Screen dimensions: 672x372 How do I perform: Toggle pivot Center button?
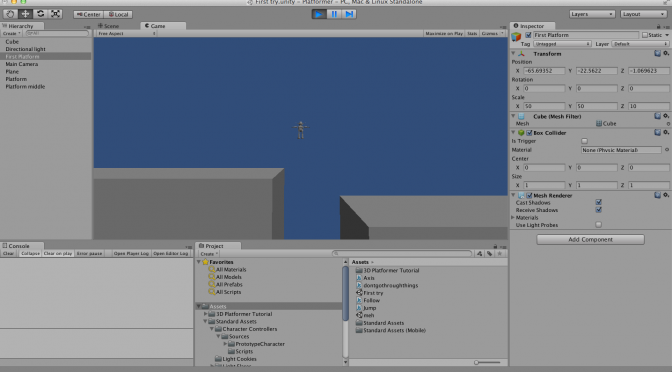tap(88, 15)
